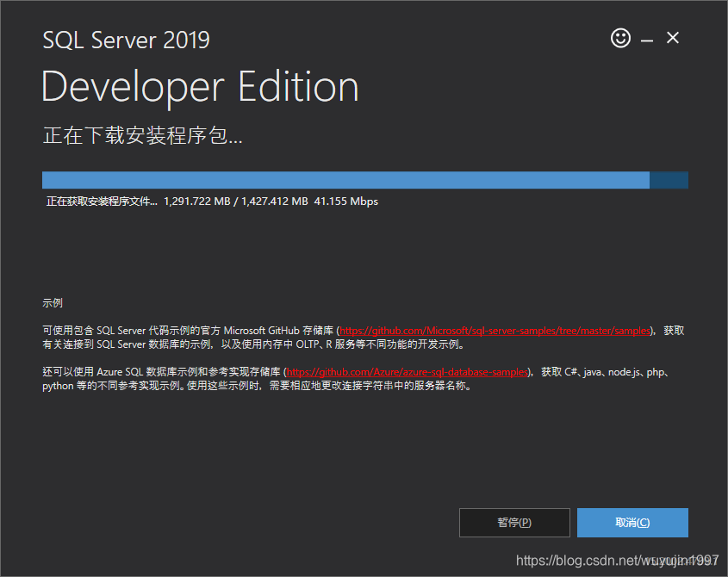Click the '正在下载安装程序包...' heading
This screenshot has height=577, width=728.
click(142, 135)
